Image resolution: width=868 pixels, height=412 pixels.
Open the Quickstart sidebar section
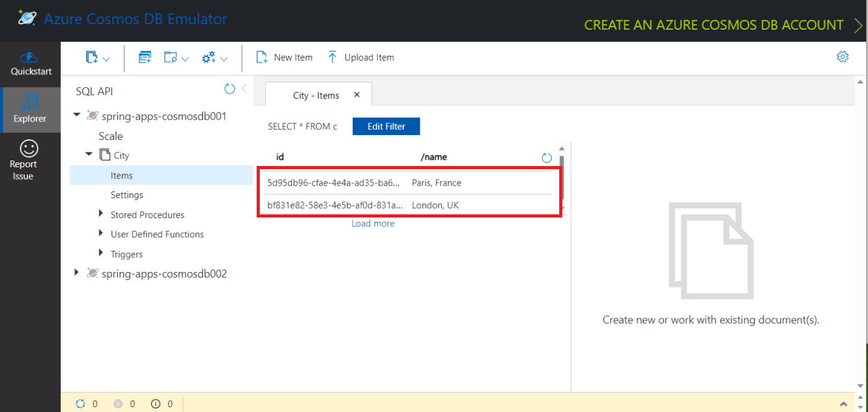30,64
